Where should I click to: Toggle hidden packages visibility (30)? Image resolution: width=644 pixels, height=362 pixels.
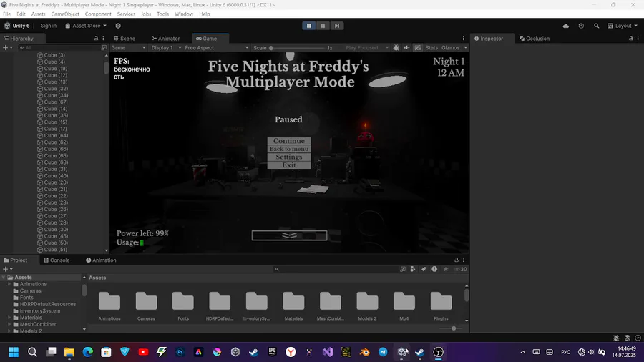click(x=460, y=269)
